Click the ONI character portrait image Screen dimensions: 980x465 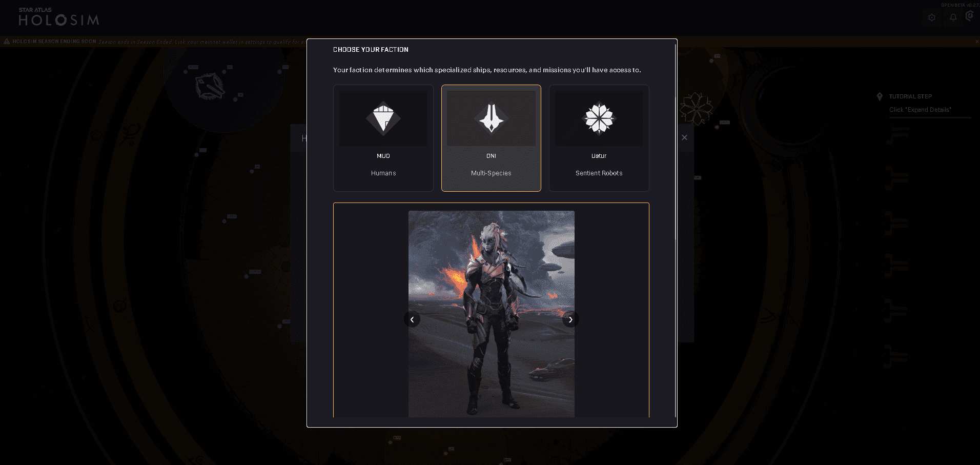(x=491, y=314)
